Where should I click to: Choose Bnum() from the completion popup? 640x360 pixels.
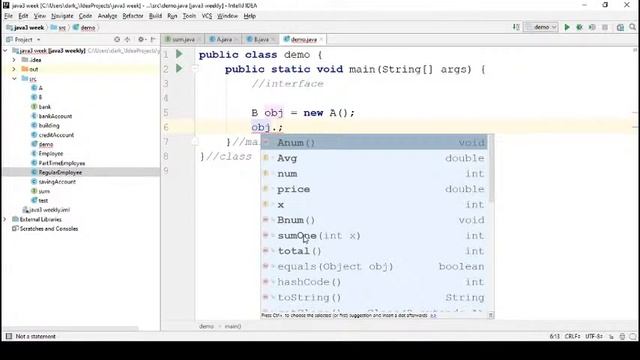tap(374, 220)
